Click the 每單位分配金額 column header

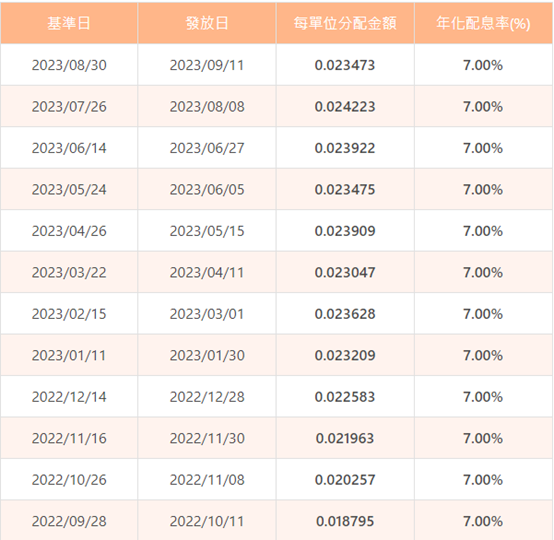pyautogui.click(x=345, y=23)
